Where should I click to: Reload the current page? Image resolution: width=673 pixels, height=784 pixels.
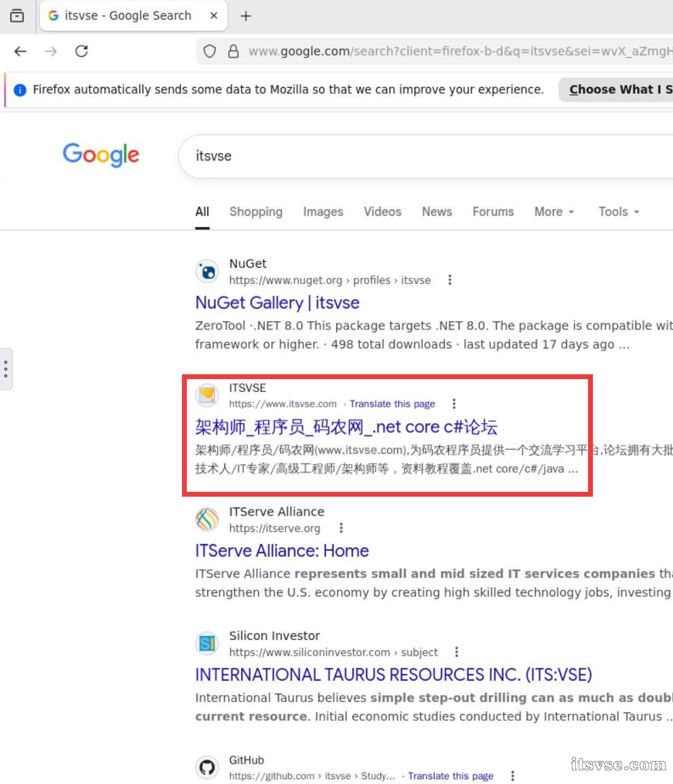click(x=81, y=51)
